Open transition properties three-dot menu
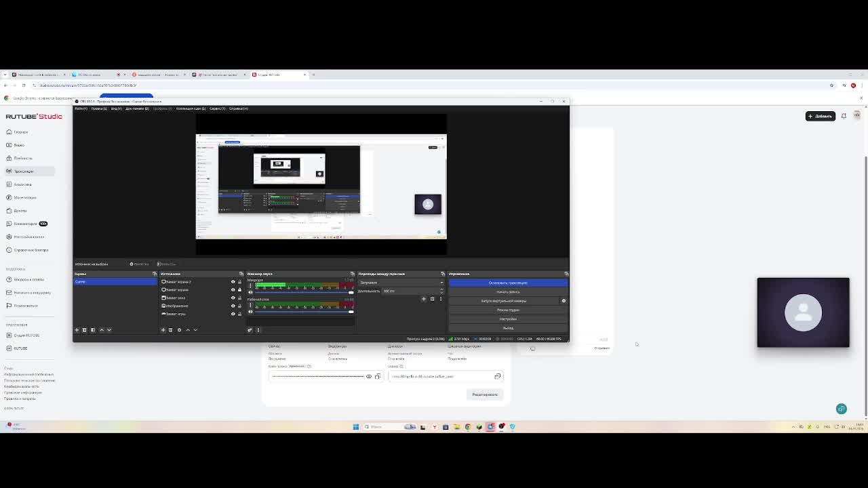This screenshot has width=868, height=488. coord(441,299)
